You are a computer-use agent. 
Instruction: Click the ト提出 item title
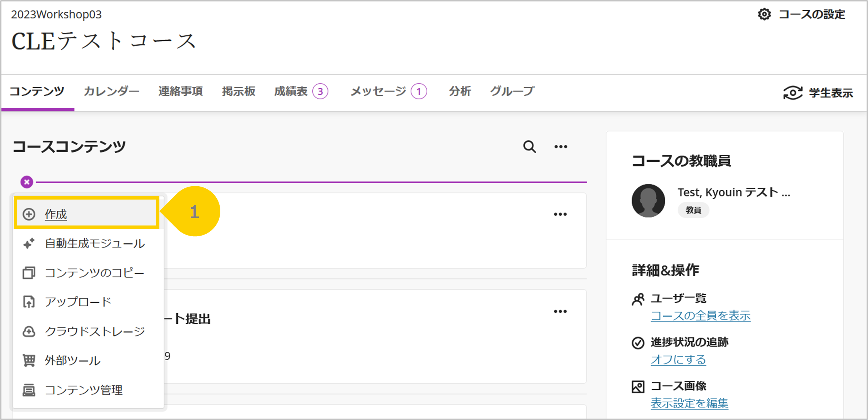[188, 319]
